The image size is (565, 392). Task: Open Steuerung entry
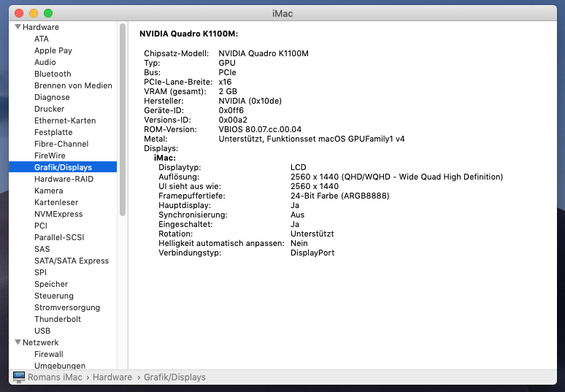click(x=54, y=296)
